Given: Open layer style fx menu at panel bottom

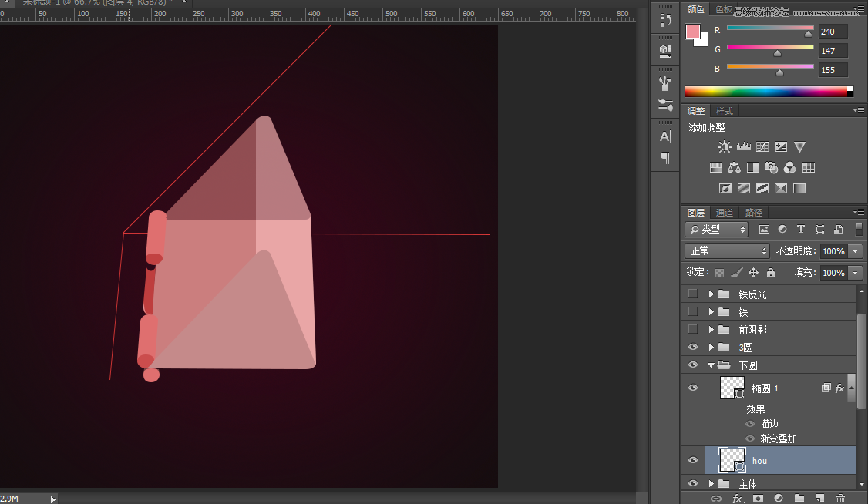Looking at the screenshot, I should coord(738,499).
